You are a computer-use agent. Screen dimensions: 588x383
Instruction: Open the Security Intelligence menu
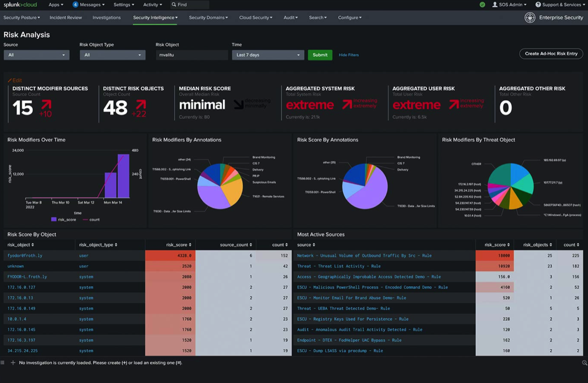pos(155,18)
